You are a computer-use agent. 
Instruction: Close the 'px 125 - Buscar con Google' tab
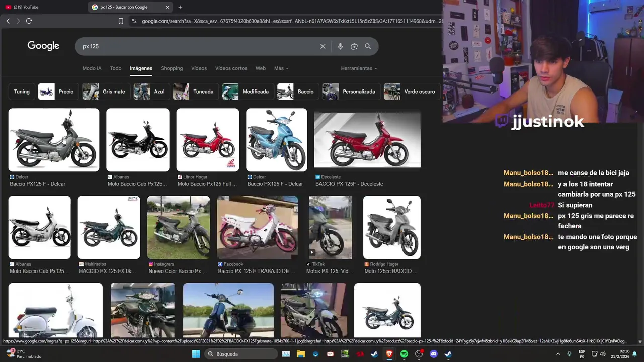[x=167, y=7]
